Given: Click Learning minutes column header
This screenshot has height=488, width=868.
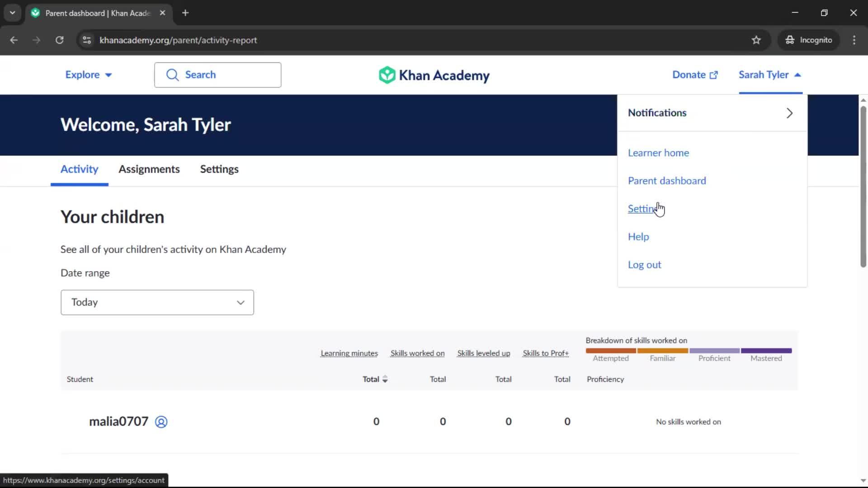Looking at the screenshot, I should click(349, 353).
